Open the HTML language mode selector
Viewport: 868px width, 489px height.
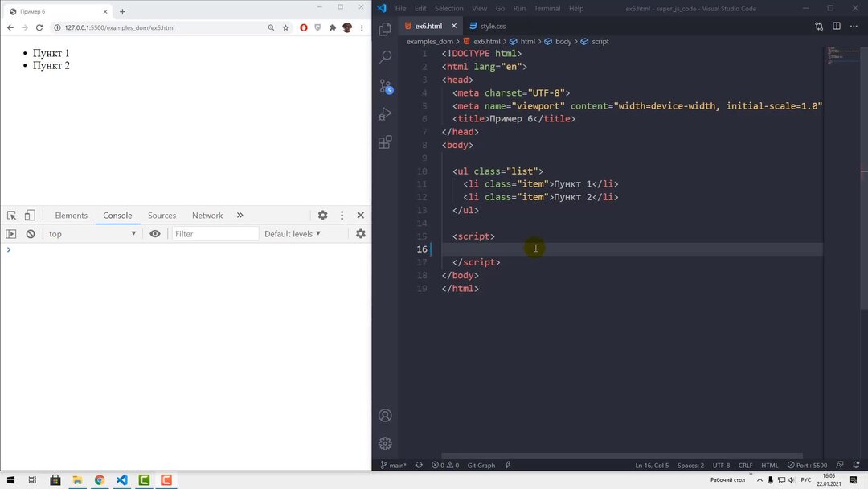tap(769, 465)
